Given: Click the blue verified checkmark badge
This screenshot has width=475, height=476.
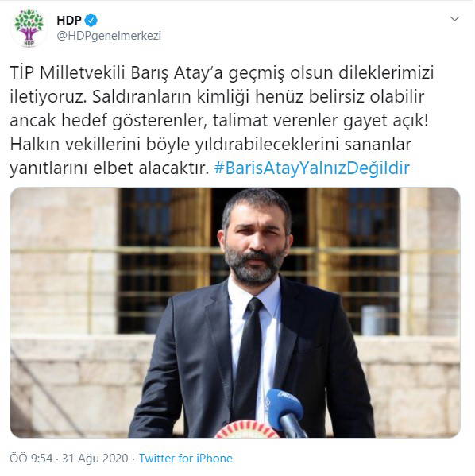Looking at the screenshot, I should (91, 21).
